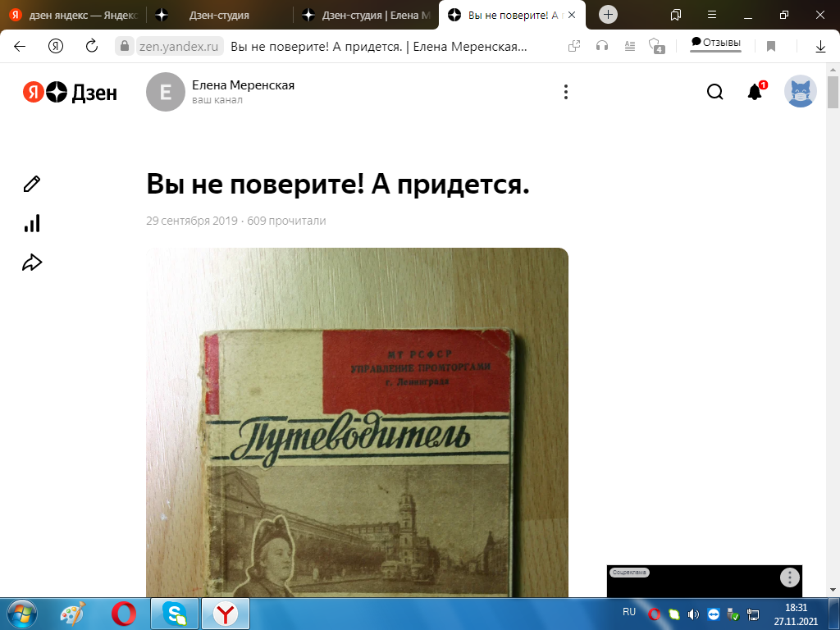Switch to Yandex Browser taskbar button
This screenshot has width=840, height=630.
pyautogui.click(x=226, y=614)
